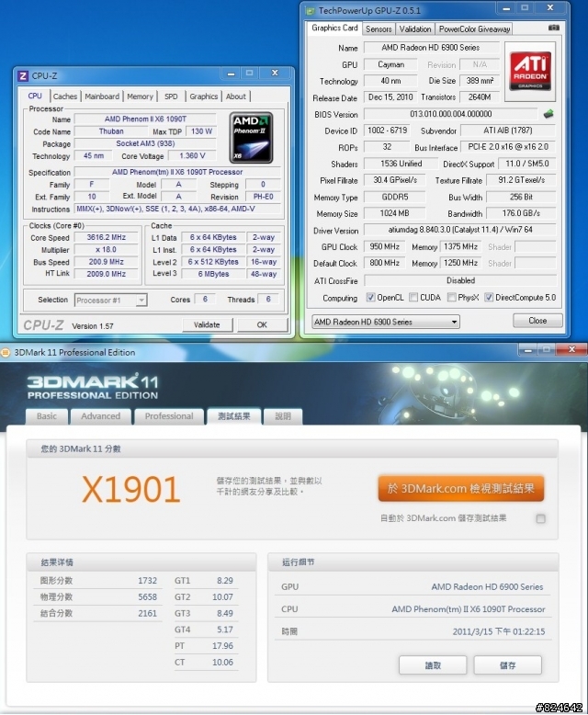Viewport: 588px width, 715px height.
Task: Click the PT 17.96 result value
Action: click(x=223, y=646)
